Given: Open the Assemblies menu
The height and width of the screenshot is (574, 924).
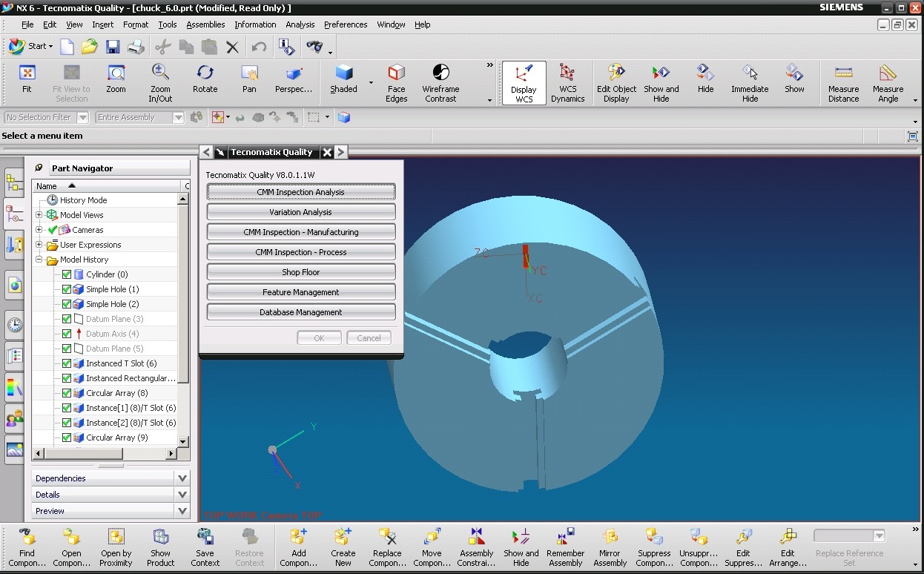Looking at the screenshot, I should (x=205, y=24).
